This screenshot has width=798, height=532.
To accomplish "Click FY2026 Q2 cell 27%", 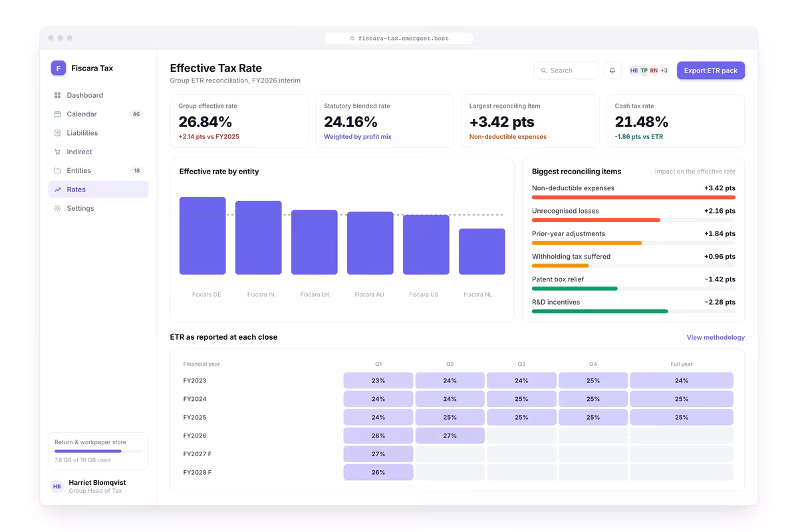I will point(450,436).
